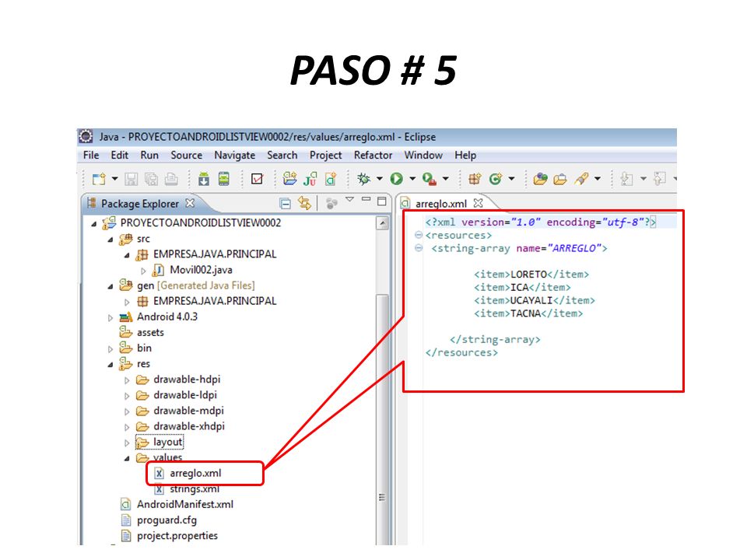Expand the Android 4.0.3 library node

click(x=110, y=317)
